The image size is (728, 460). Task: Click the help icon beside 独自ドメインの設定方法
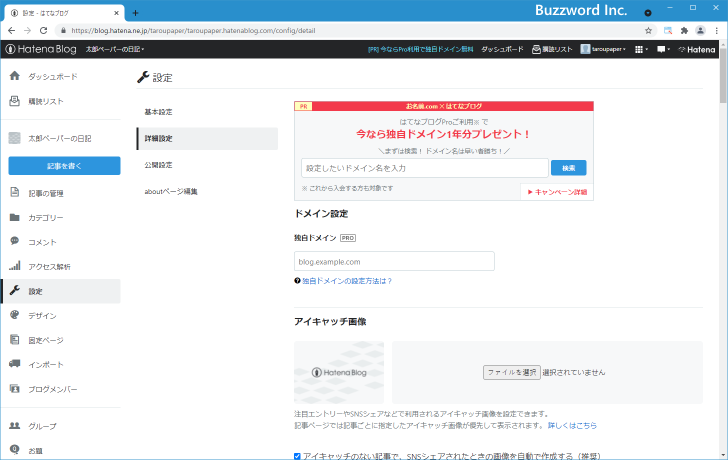(x=297, y=281)
